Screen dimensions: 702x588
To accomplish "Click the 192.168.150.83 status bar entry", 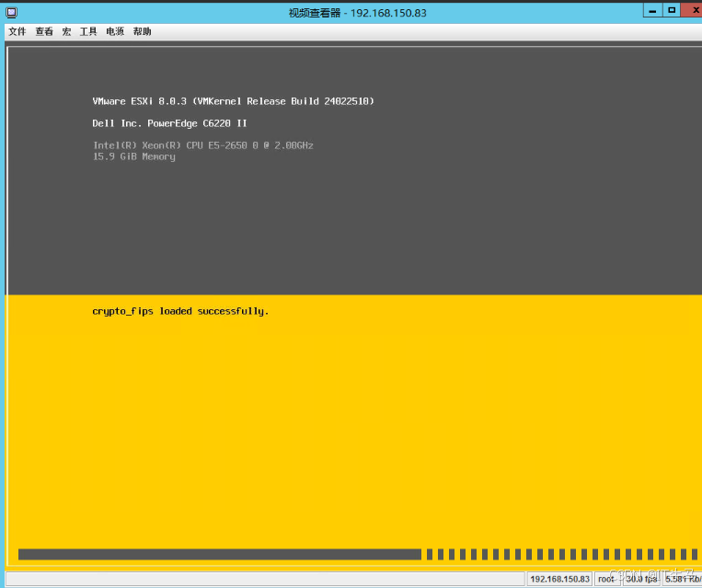I will pyautogui.click(x=559, y=579).
